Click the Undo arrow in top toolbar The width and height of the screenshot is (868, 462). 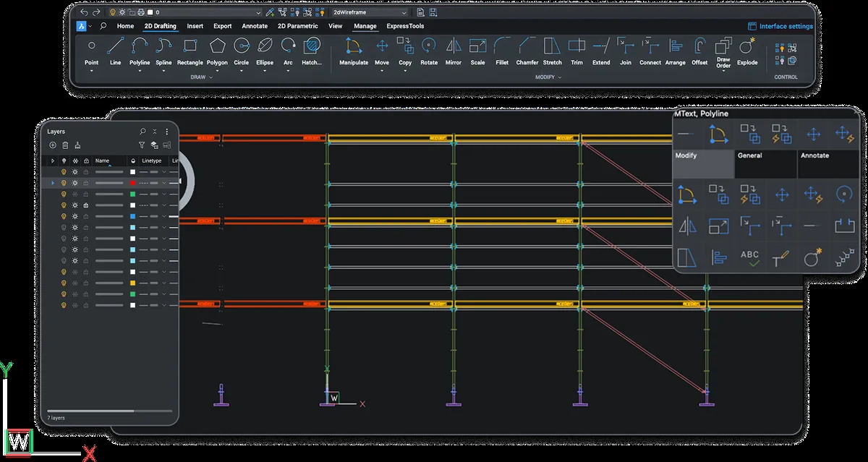[84, 12]
